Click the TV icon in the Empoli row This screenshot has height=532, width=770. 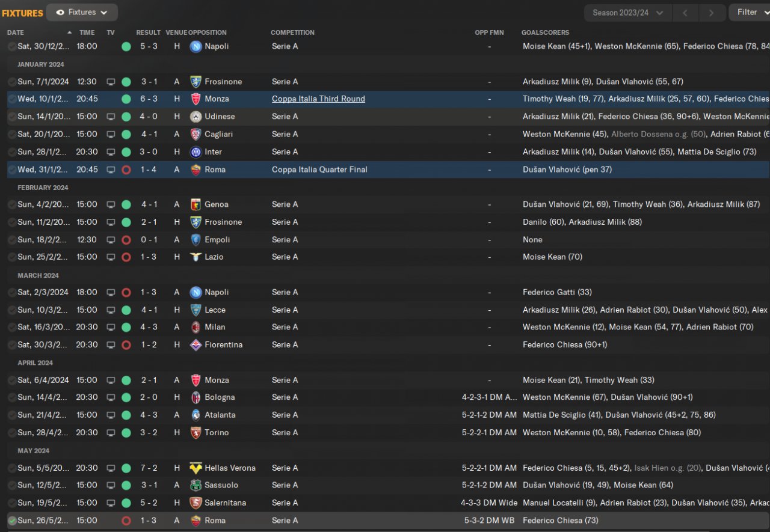coord(111,240)
